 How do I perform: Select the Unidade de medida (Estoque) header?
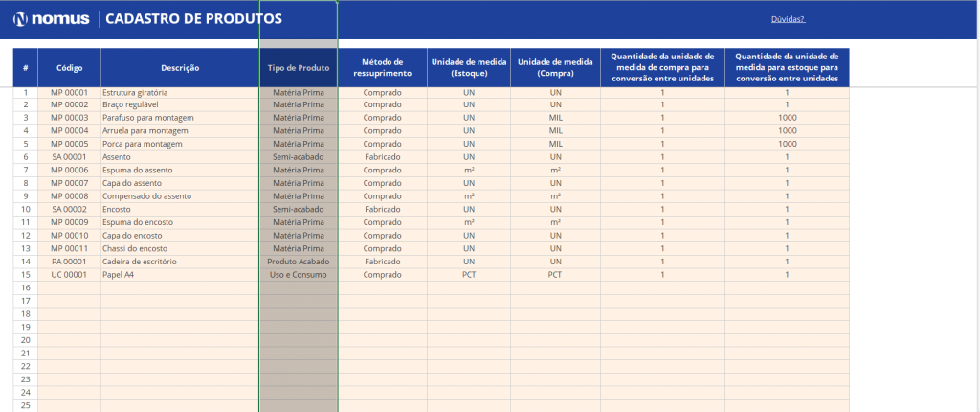pos(469,68)
